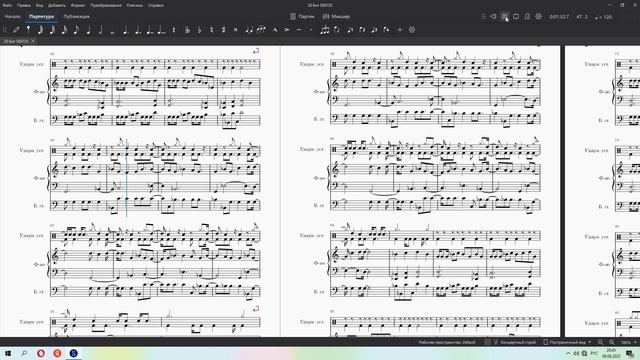Zoom out with magnifier minus
640x360 pixels.
pos(600,342)
